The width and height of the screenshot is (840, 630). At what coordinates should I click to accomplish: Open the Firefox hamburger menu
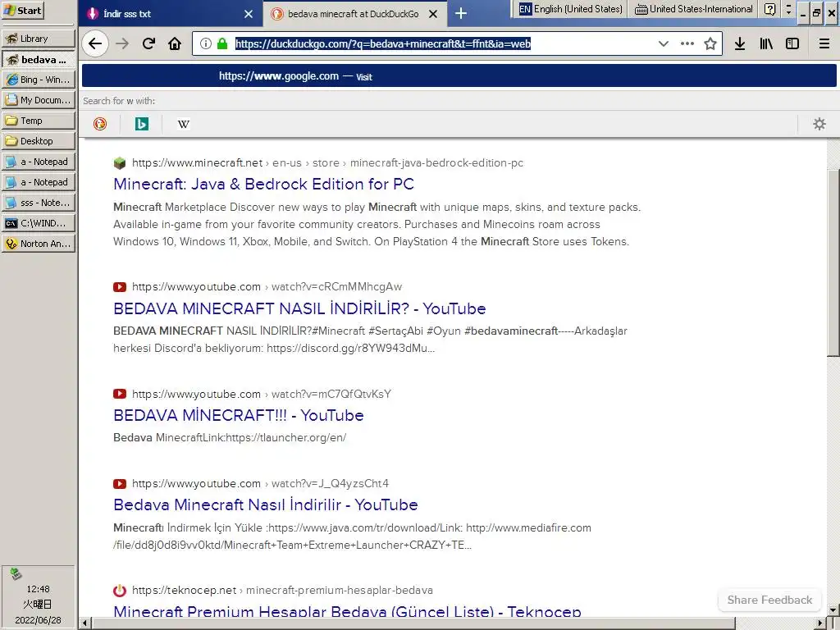pos(824,44)
